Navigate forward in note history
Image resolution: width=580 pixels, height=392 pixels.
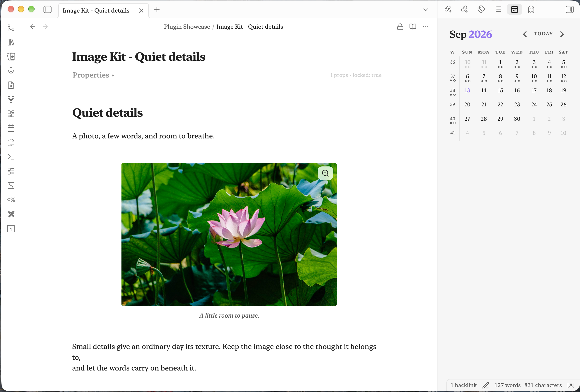[x=45, y=27]
